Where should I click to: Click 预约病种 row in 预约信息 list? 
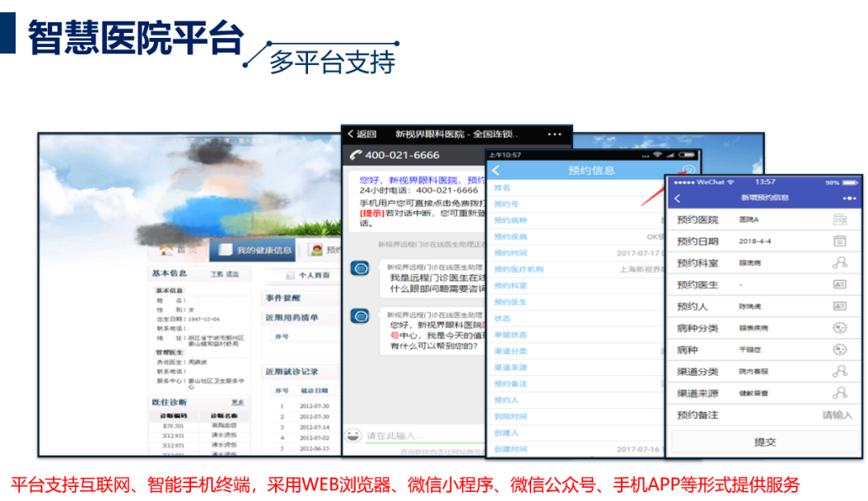[576, 220]
